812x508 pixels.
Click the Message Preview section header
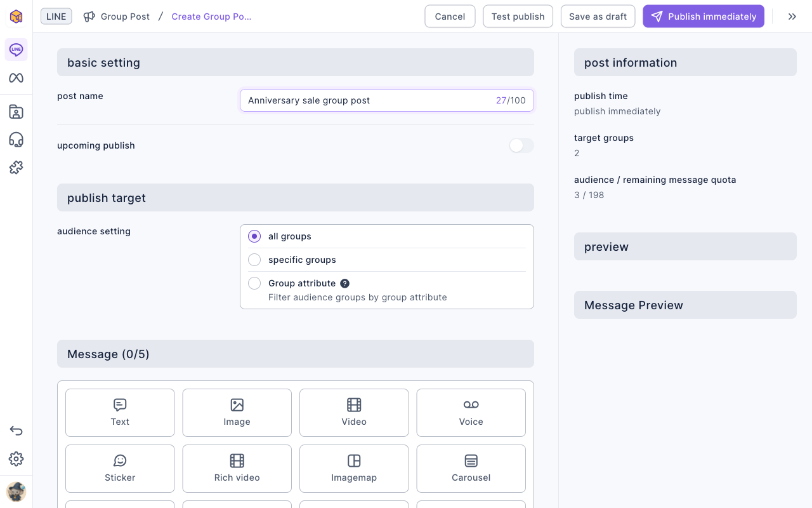(685, 305)
